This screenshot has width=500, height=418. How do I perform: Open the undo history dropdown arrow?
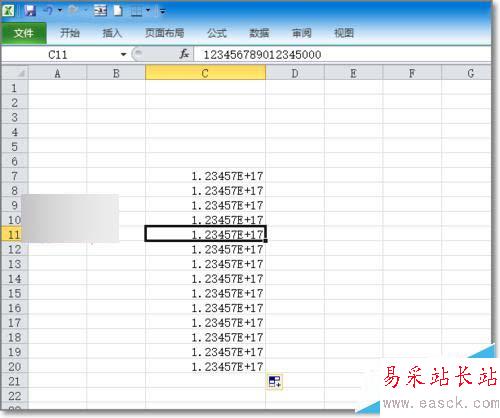[60, 11]
